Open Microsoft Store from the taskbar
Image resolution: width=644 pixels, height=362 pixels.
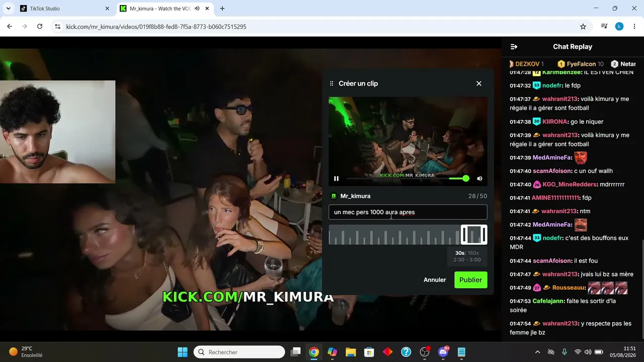click(x=369, y=352)
